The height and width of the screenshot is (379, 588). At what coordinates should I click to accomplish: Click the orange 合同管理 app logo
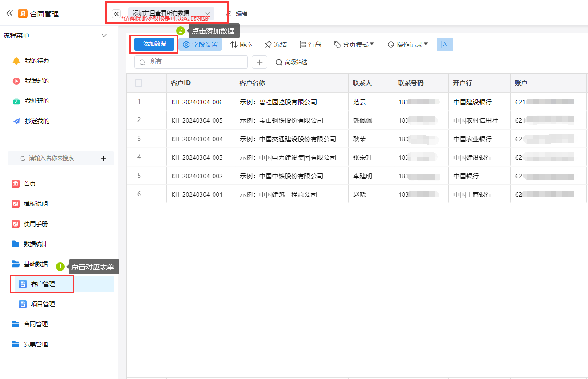(x=23, y=14)
